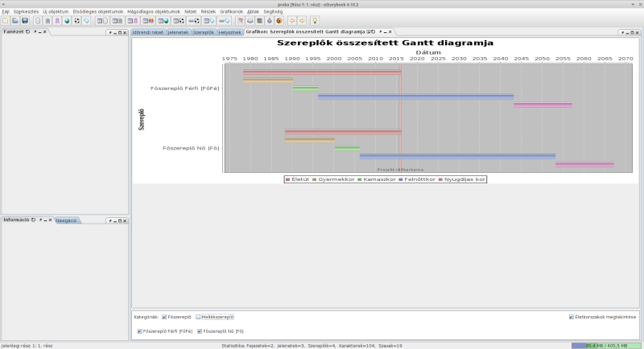Add a new character with the pink person icon
Screen dimensions: 644x349
click(x=57, y=20)
